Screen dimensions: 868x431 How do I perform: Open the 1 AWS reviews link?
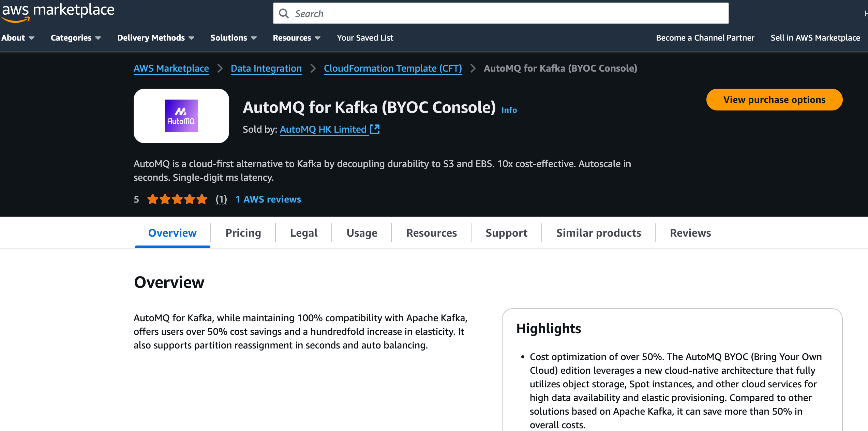click(268, 199)
